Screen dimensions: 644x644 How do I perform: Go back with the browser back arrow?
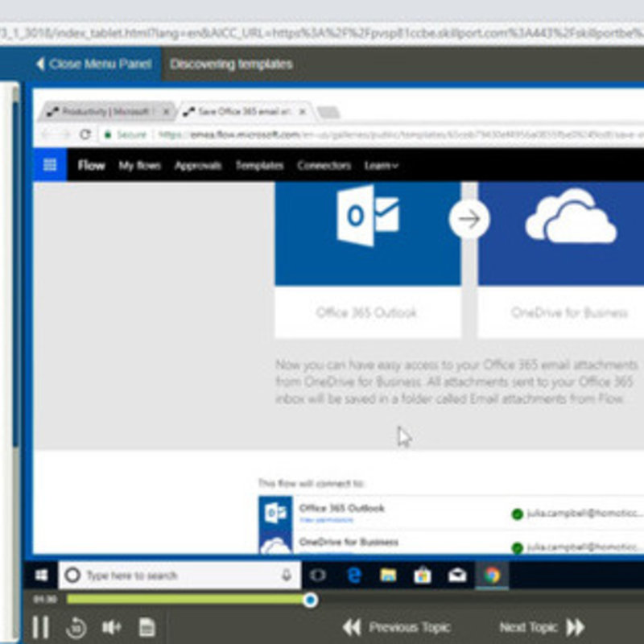pos(46,134)
